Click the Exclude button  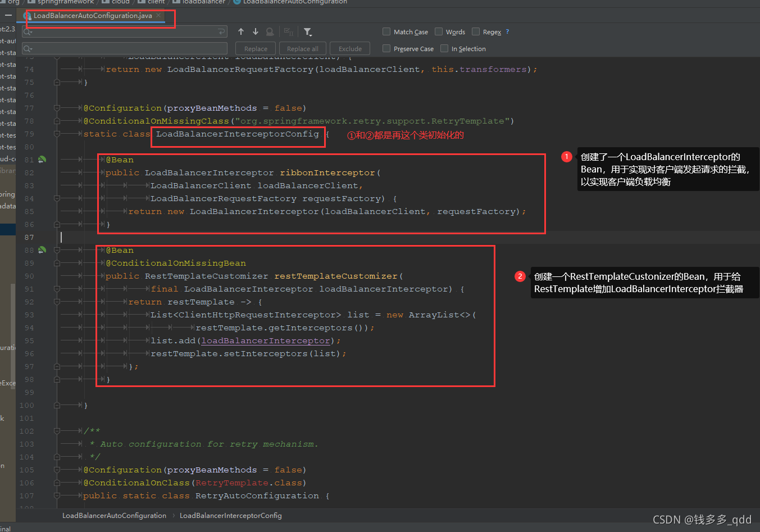[x=350, y=49]
